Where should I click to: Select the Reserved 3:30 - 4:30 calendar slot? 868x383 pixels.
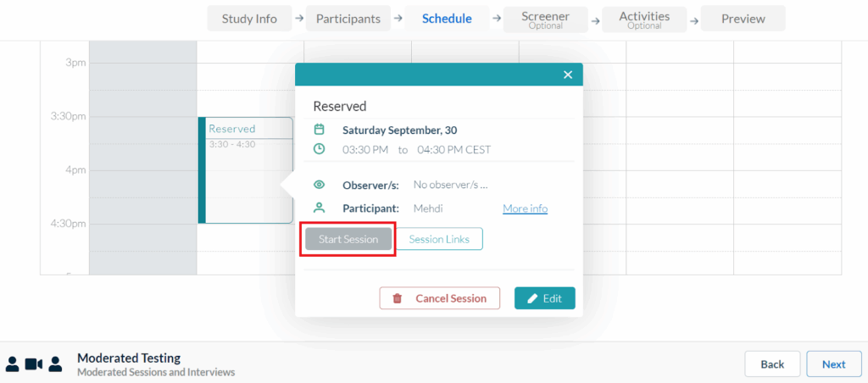(x=244, y=169)
